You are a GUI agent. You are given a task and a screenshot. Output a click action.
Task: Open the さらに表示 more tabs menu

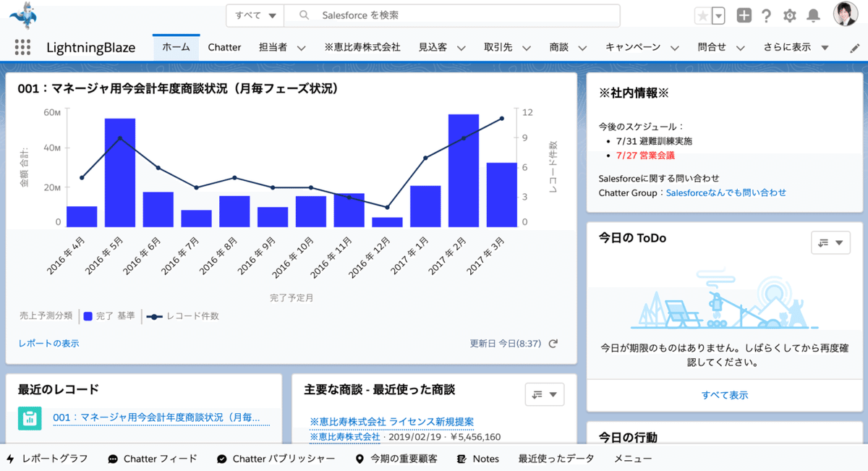796,47
